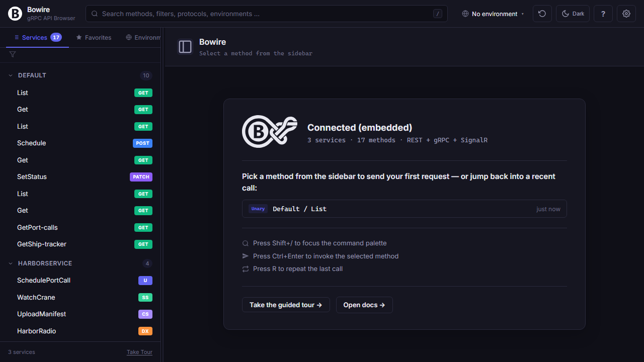Click the globe environment icon
Screen dimensions: 644x362
[465, 14]
